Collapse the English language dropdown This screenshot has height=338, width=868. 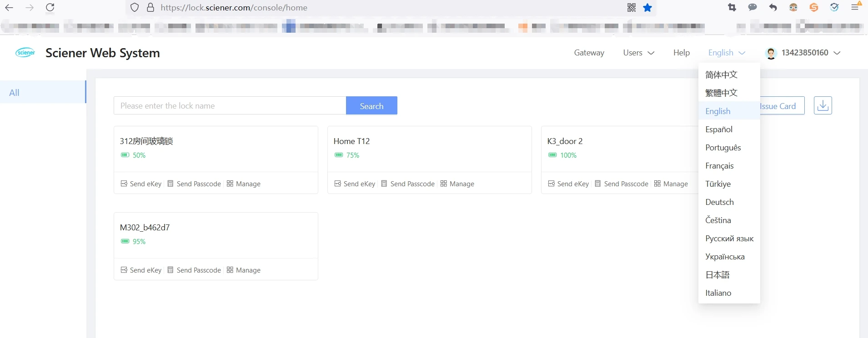coord(727,53)
